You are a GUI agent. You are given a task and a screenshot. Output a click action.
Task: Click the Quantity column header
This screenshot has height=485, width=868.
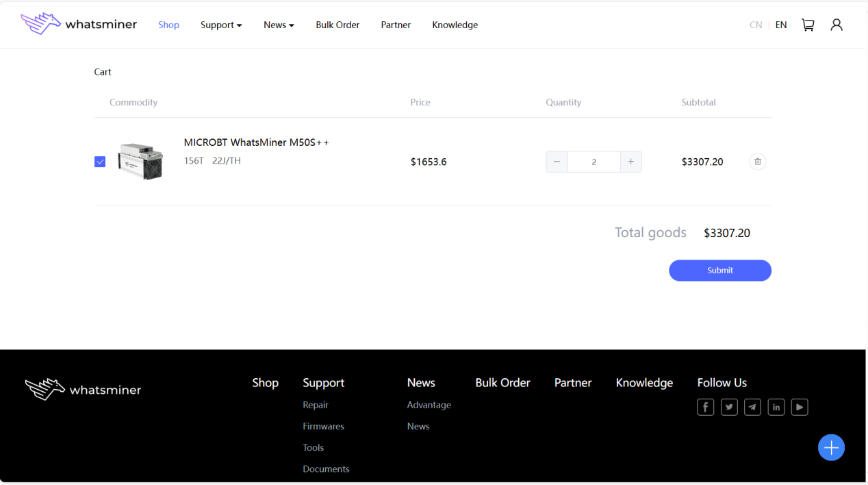coord(563,102)
